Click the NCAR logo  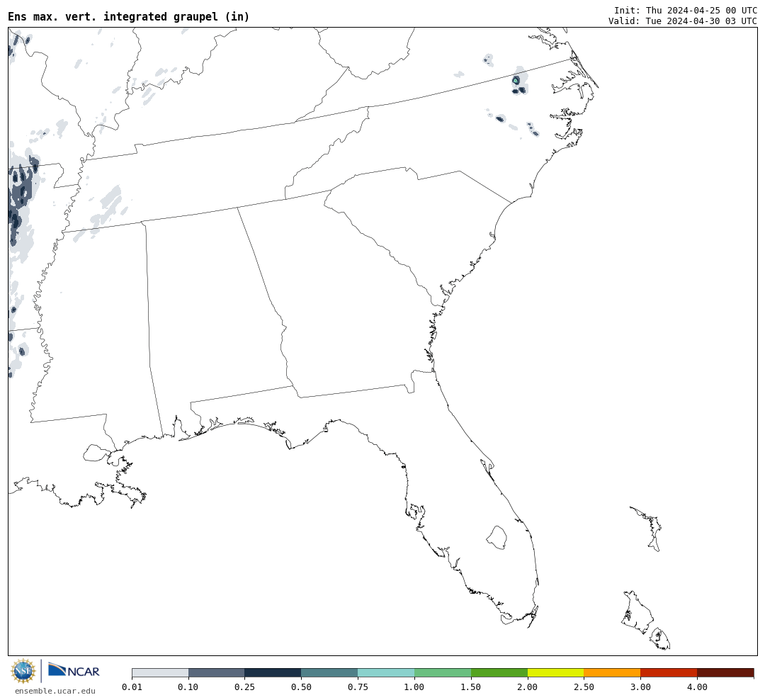[74, 670]
